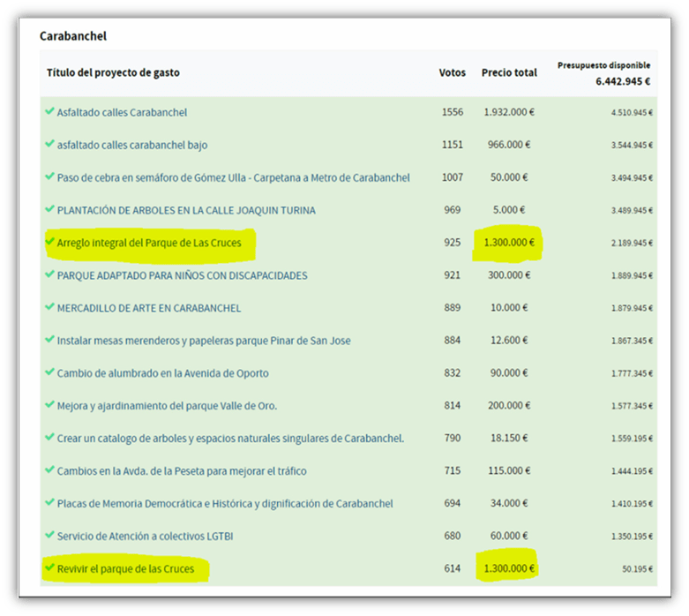Image resolution: width=689 pixels, height=616 pixels.
Task: Click checkmark next to PARQUE ADAPTADO
Action: pos(50,275)
